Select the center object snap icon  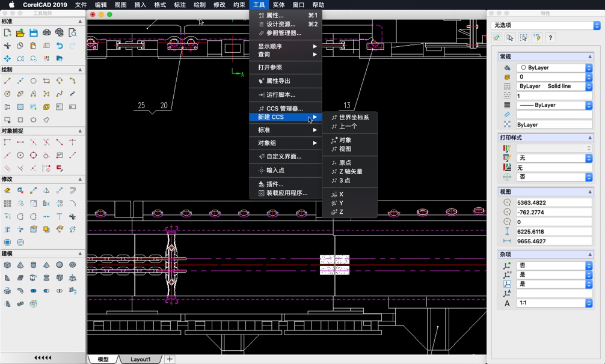20,154
